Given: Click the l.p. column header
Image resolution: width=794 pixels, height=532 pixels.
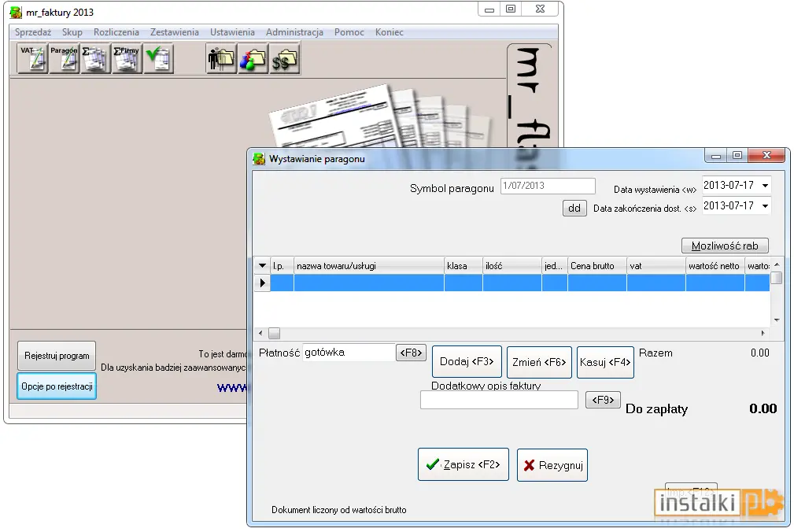Looking at the screenshot, I should point(282,266).
